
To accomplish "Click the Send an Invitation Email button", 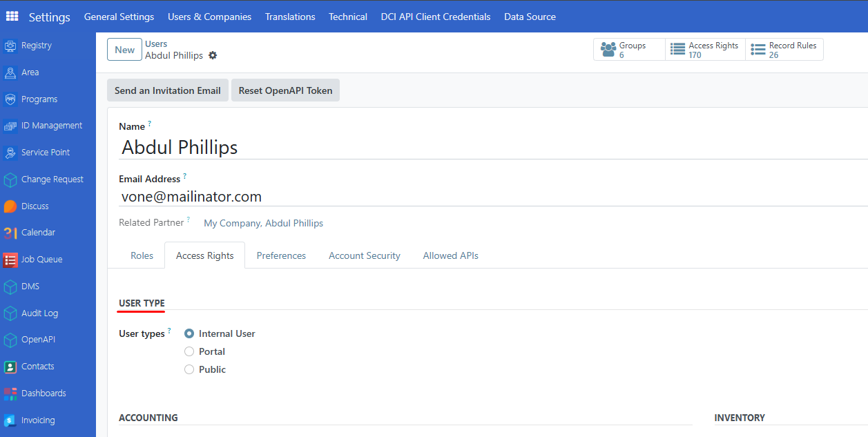I will pos(167,90).
